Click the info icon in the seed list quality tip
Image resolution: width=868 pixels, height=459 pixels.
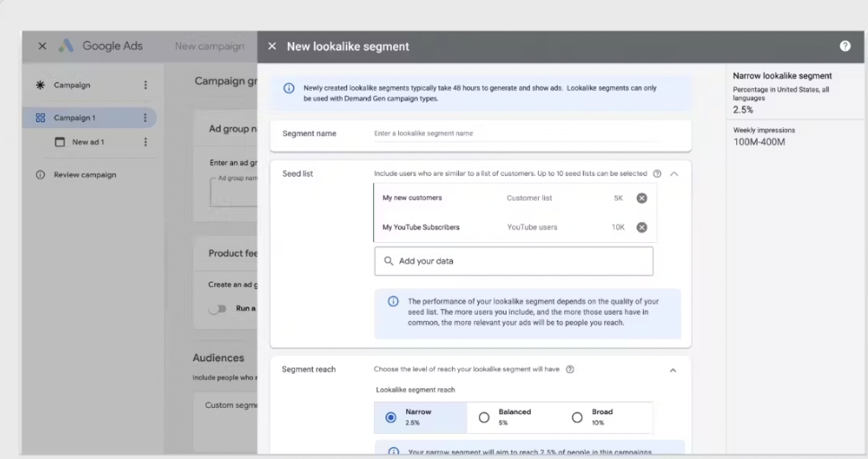pos(393,301)
